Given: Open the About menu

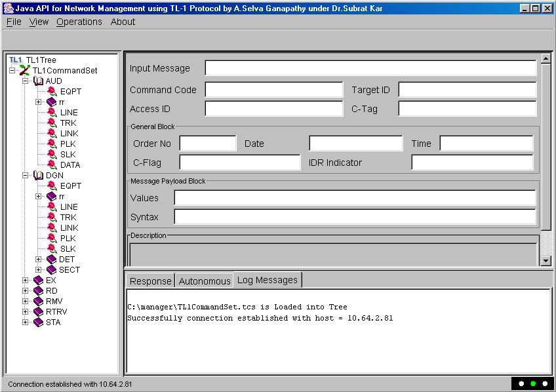Looking at the screenshot, I should pos(123,22).
